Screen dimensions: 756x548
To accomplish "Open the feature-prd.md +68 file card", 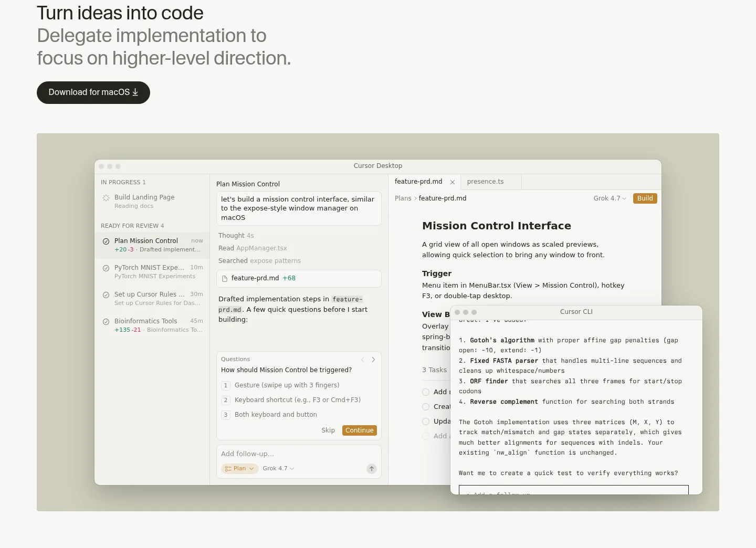I will coord(299,278).
